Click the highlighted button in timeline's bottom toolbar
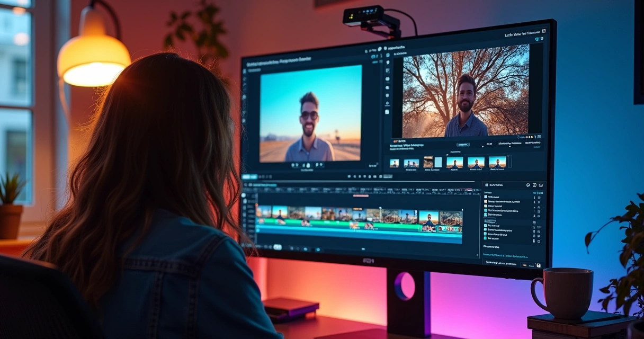Image resolution: width=644 pixels, height=339 pixels. [x=276, y=247]
